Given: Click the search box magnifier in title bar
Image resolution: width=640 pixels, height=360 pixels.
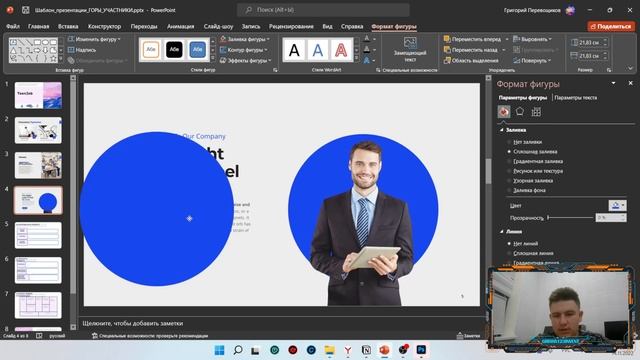Looking at the screenshot, I should [249, 10].
